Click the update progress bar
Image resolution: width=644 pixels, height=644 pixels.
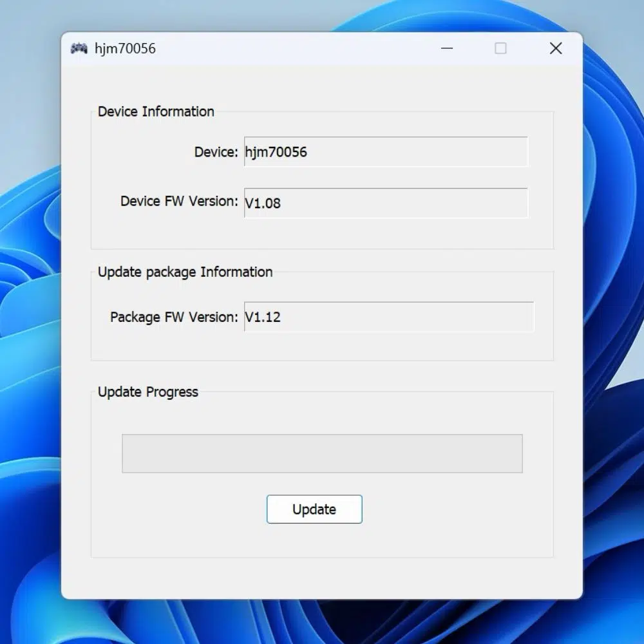(322, 453)
